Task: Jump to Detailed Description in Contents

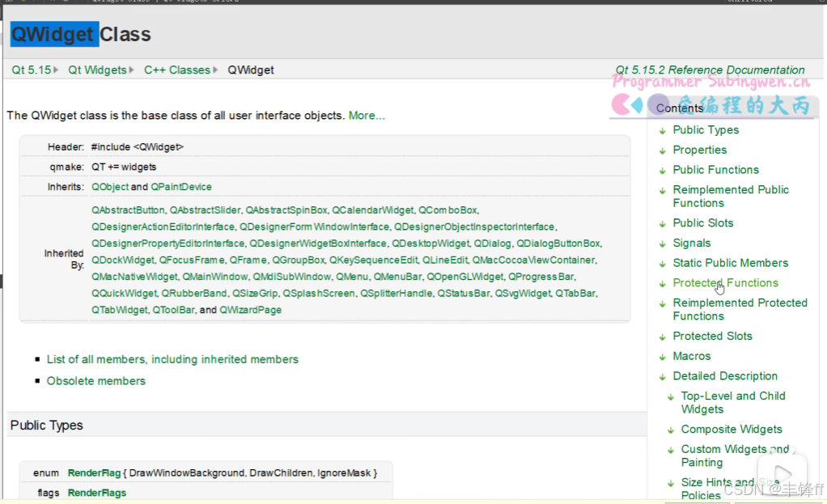Action: [x=725, y=376]
